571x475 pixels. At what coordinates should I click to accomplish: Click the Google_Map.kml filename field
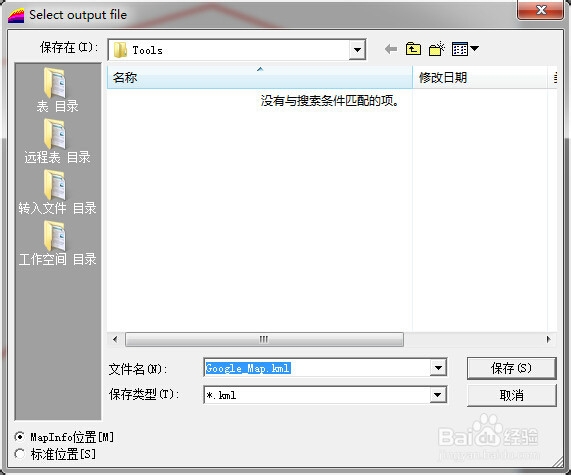[x=317, y=368]
